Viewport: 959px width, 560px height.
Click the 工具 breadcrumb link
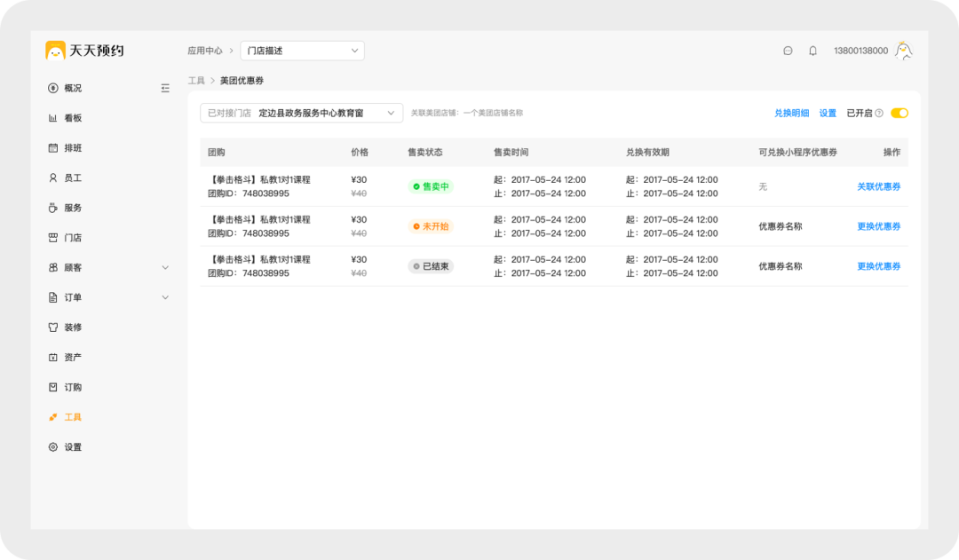point(196,81)
